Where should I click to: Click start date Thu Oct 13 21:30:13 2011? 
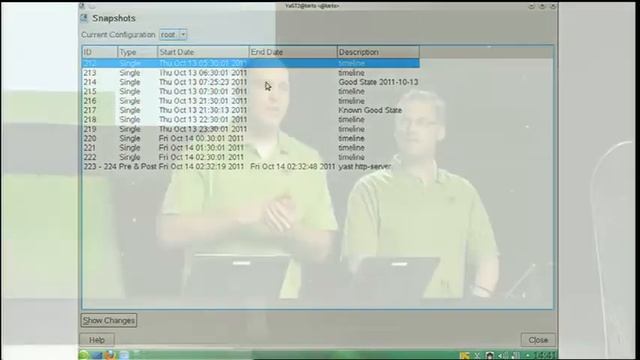pos(203,110)
